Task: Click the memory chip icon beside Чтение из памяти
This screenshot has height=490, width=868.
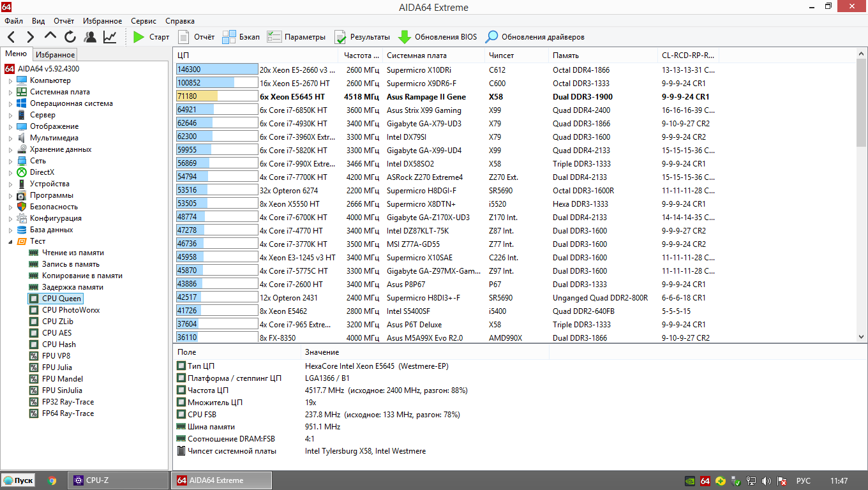Action: click(x=34, y=253)
